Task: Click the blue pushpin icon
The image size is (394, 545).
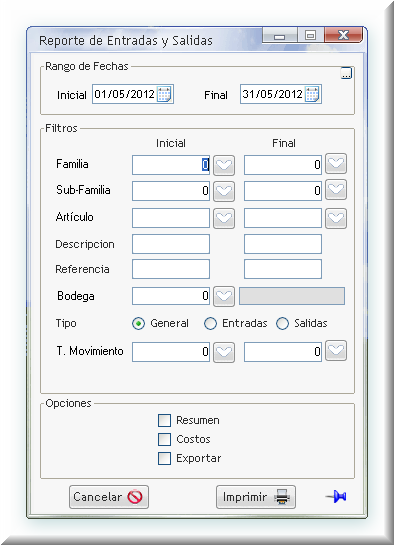Action: (336, 496)
